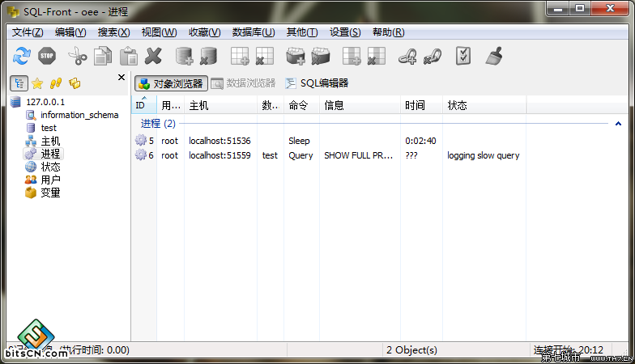Click the STOP toolbar button

coord(47,56)
